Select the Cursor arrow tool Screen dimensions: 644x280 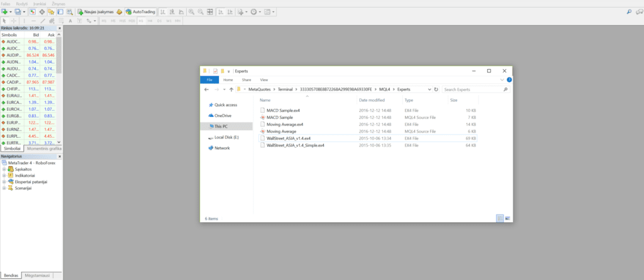click(x=4, y=21)
